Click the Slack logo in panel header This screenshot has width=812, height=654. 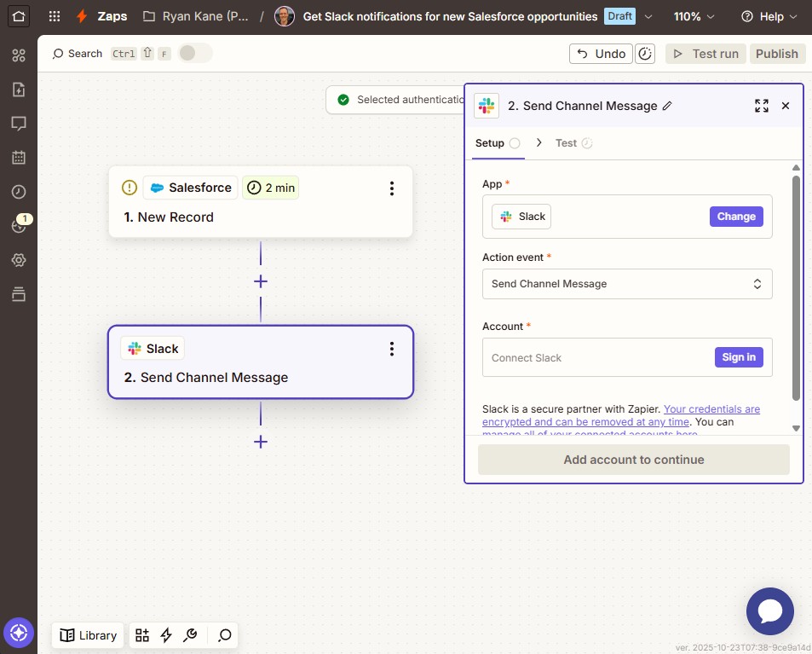[x=487, y=106]
